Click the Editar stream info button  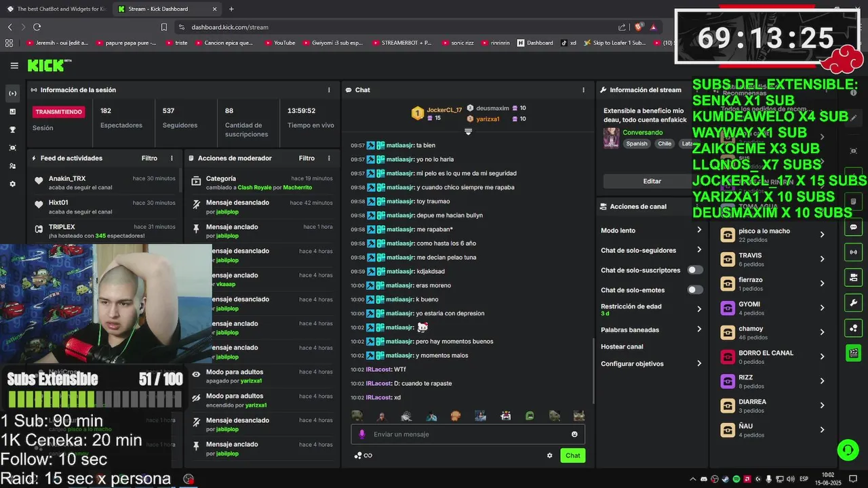click(652, 181)
